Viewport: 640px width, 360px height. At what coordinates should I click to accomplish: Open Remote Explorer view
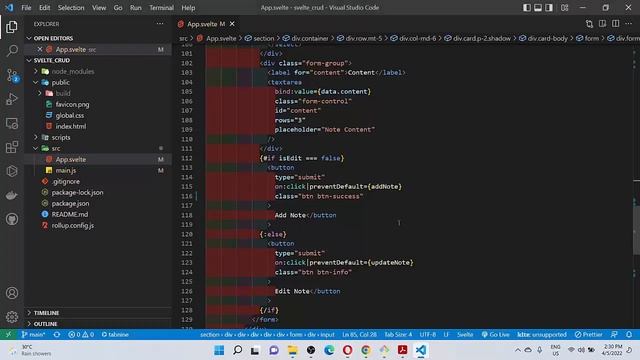coord(12,123)
